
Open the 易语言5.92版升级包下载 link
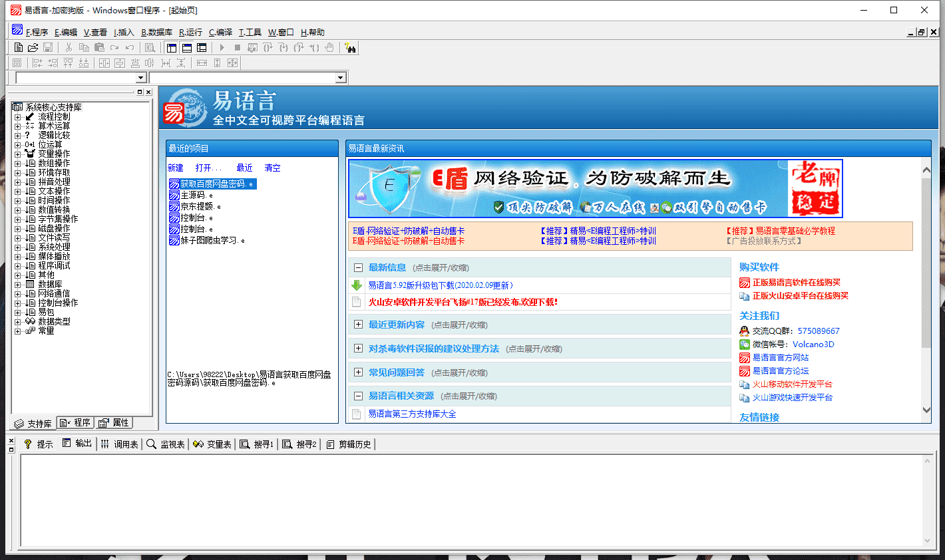point(441,285)
